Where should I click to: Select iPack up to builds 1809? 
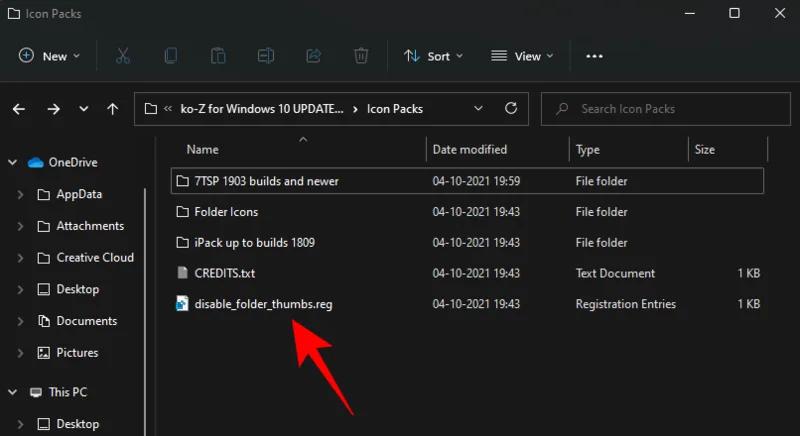click(255, 242)
